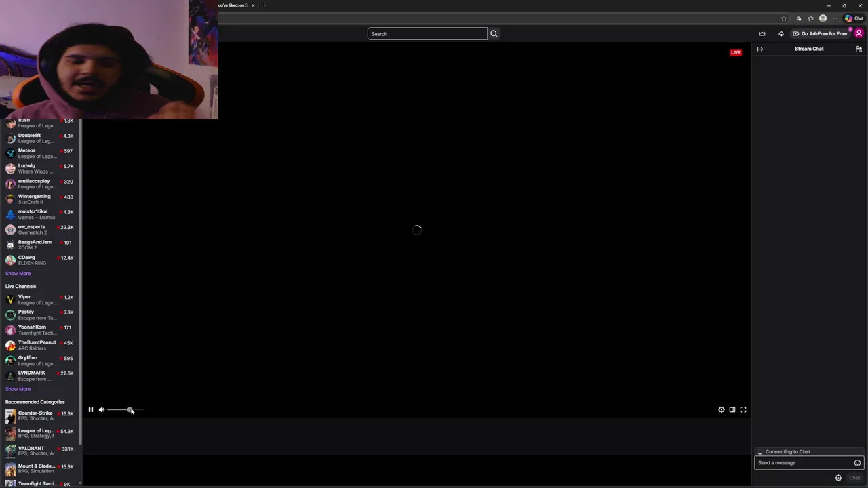Viewport: 868px width, 488px height.
Task: Collapse the Stream Chat panel arrow
Action: (760, 49)
